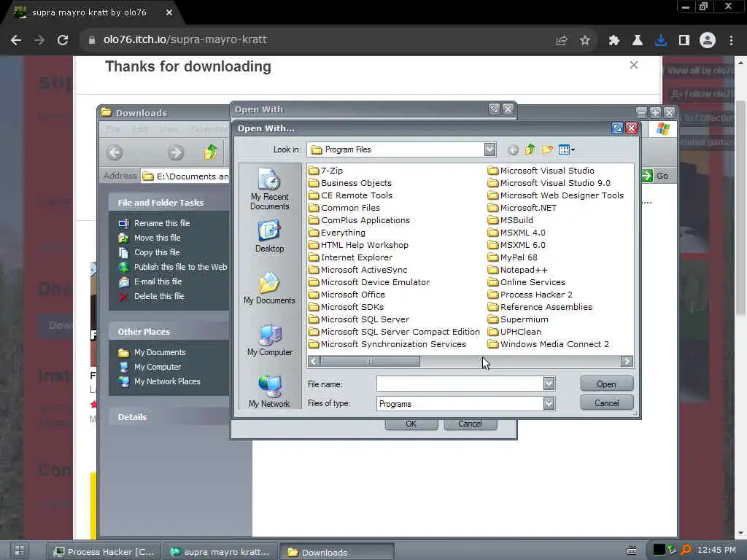The width and height of the screenshot is (747, 560).
Task: Go up one level in Open With dialog
Action: click(530, 150)
